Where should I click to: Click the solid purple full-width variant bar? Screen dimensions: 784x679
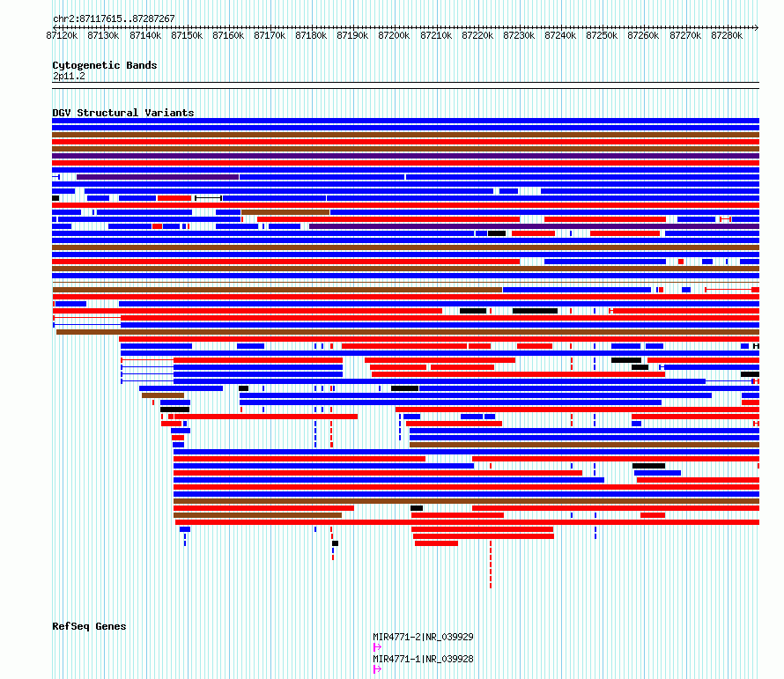tap(405, 156)
